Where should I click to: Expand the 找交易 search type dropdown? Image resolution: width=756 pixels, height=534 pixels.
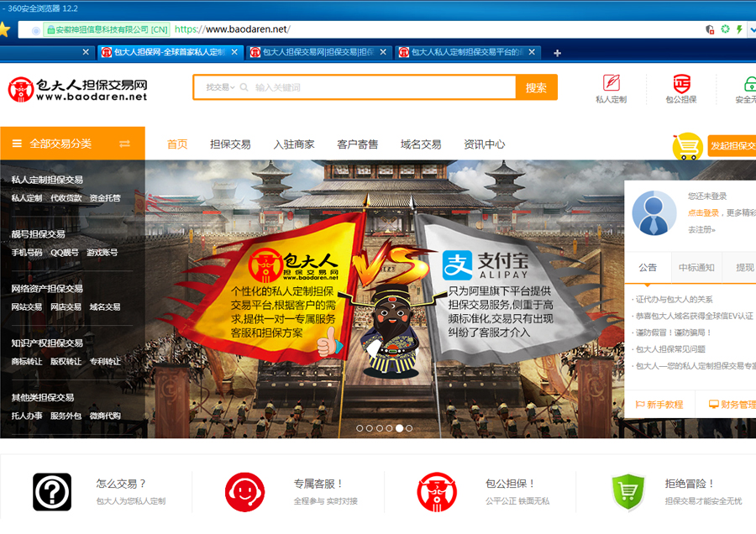click(x=220, y=87)
